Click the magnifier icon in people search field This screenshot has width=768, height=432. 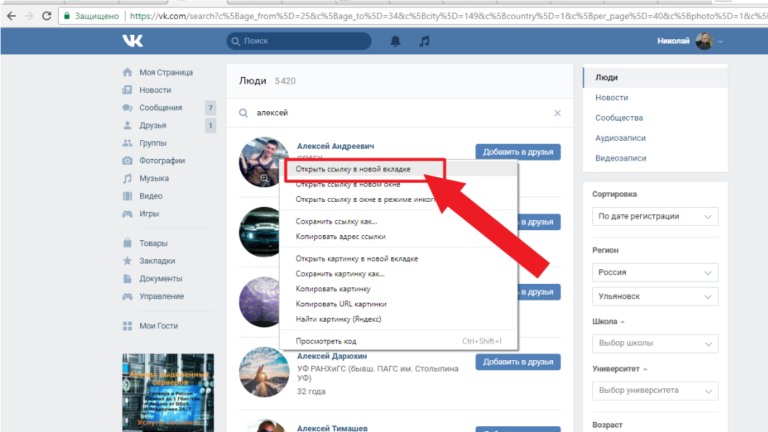point(243,113)
